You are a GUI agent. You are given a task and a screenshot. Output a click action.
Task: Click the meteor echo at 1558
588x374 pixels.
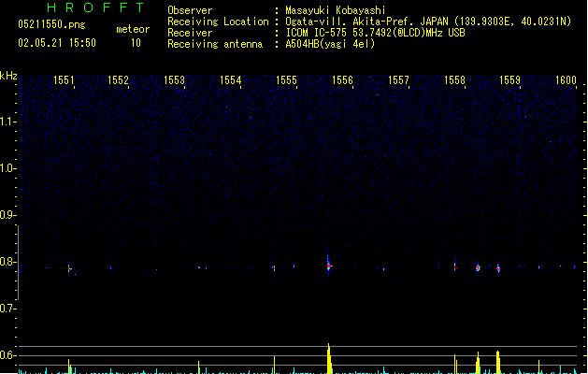[x=455, y=266]
